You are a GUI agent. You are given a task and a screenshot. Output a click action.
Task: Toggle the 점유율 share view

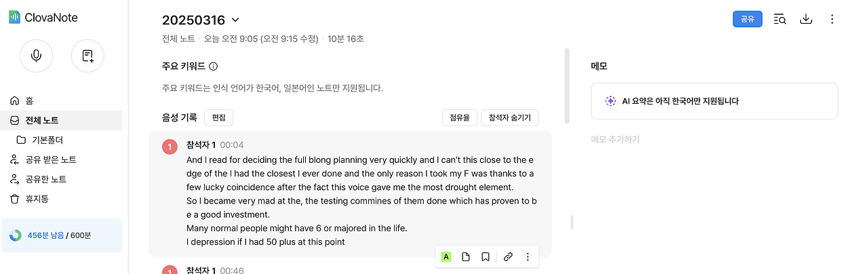coord(460,117)
